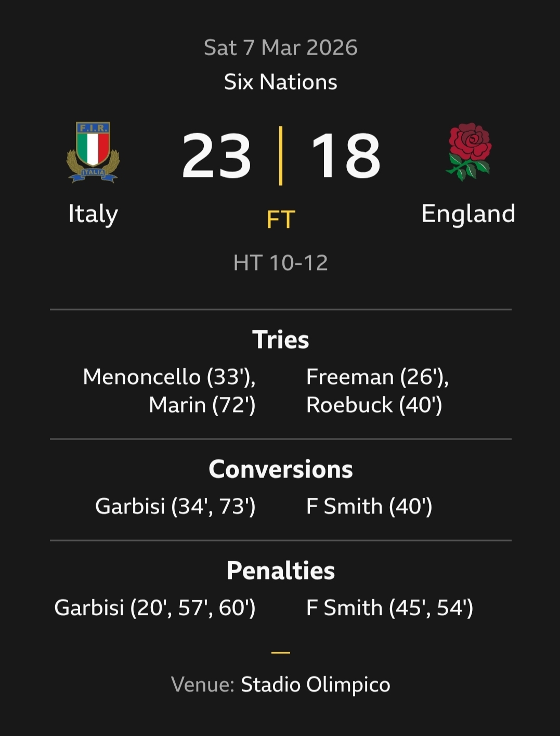560x736 pixels.
Task: Click the Menoncello (33') try entry
Action: click(169, 377)
